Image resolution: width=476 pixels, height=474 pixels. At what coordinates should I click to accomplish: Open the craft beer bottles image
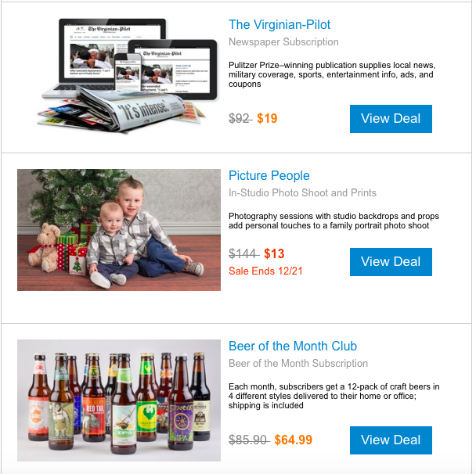(119, 400)
